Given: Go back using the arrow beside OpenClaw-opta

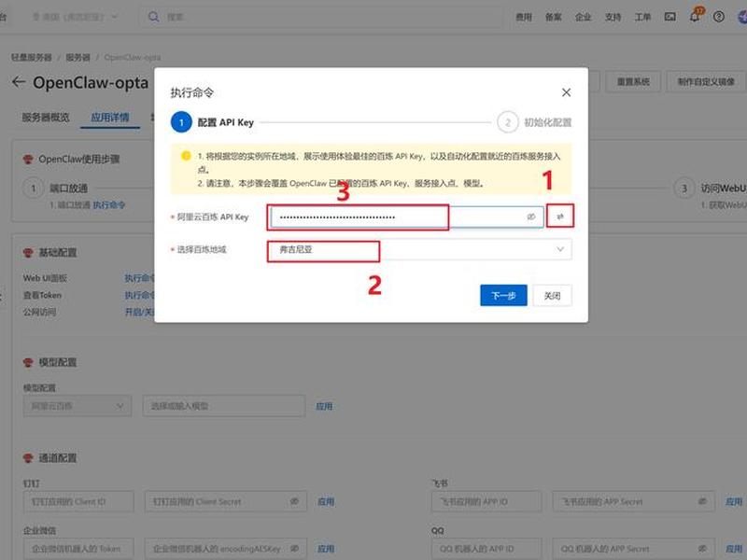Looking at the screenshot, I should click(18, 82).
